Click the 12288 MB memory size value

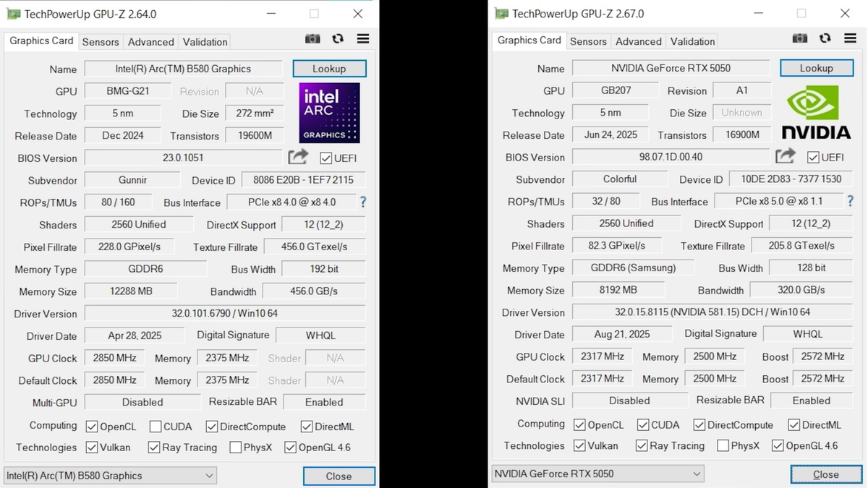(130, 291)
